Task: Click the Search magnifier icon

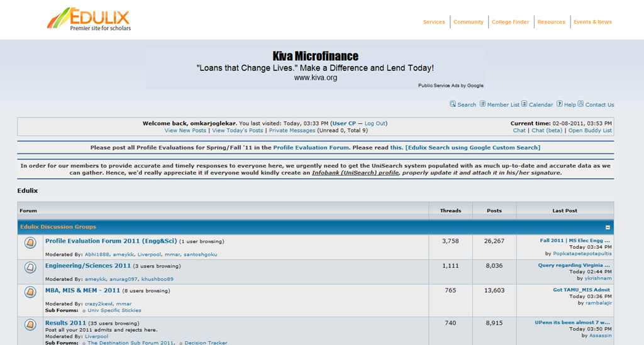Action: (453, 104)
